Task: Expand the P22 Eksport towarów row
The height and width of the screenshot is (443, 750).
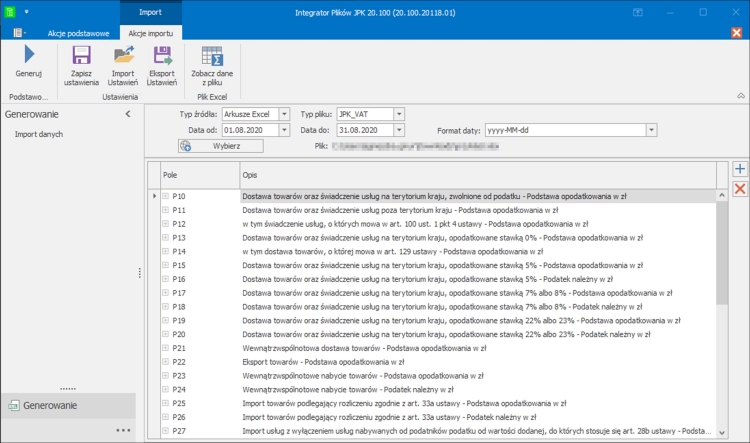Action: click(166, 361)
